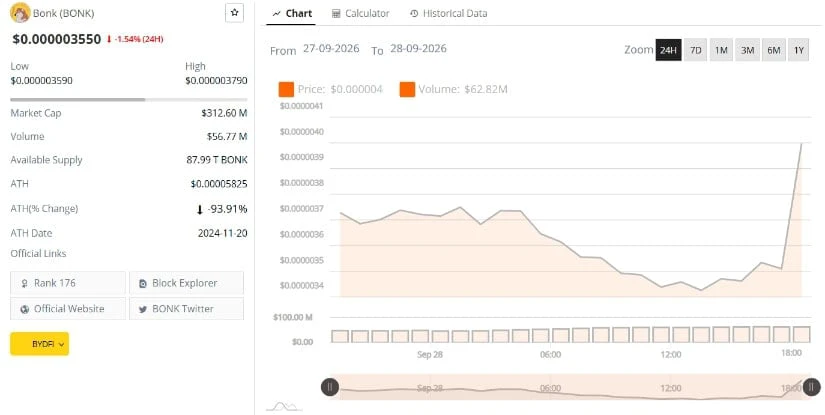Screen dimensions: 825x415
Task: Visit the Official Website link
Action: 68,309
